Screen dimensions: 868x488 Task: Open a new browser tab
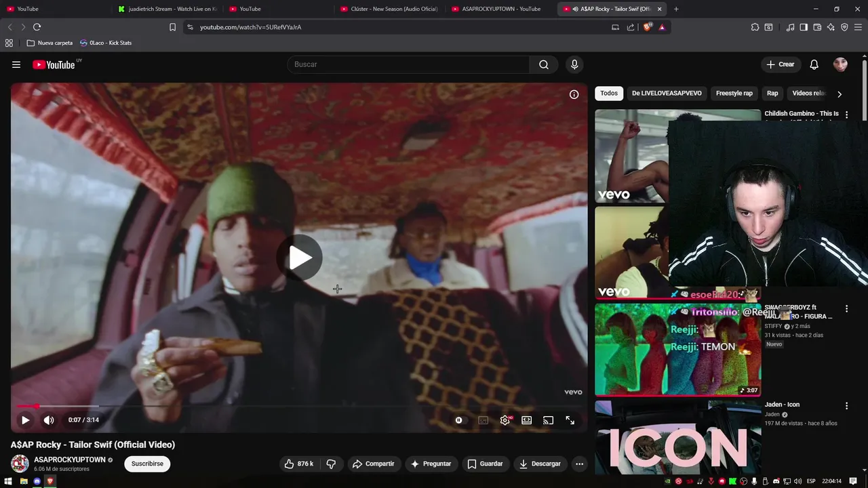tap(676, 9)
